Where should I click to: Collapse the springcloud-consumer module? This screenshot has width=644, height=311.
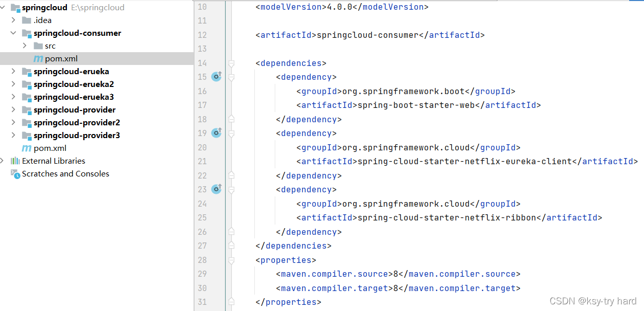(14, 33)
